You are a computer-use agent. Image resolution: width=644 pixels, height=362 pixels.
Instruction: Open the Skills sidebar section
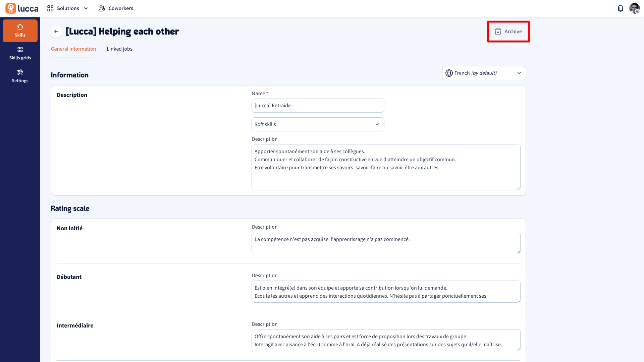(20, 31)
